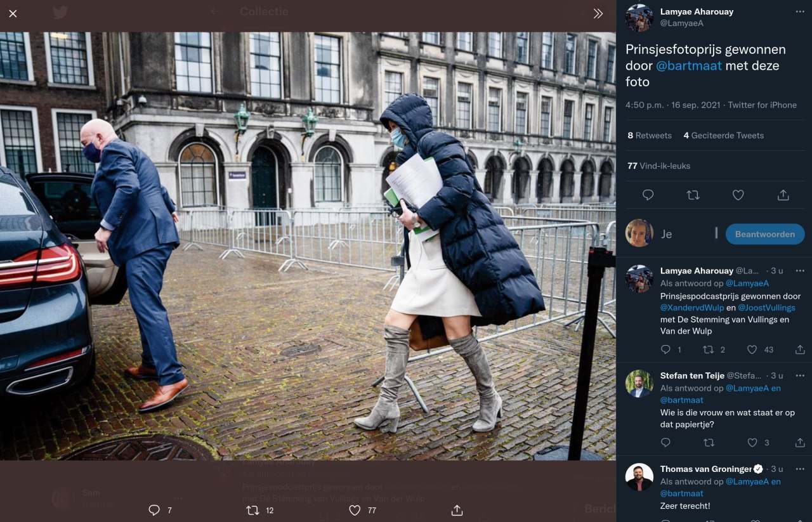Image resolution: width=812 pixels, height=522 pixels.
Task: Reply icon under main tweet stats
Action: [x=648, y=195]
